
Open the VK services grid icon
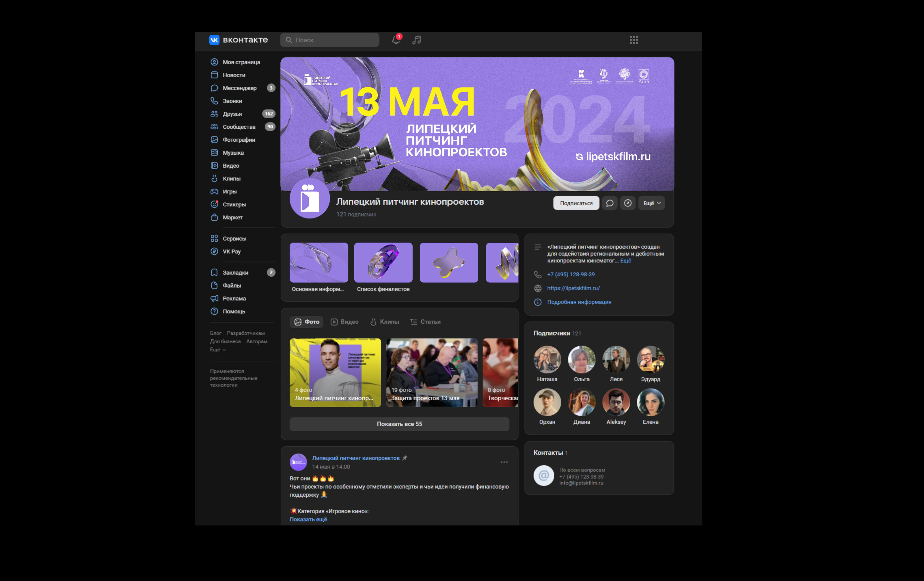(x=634, y=40)
